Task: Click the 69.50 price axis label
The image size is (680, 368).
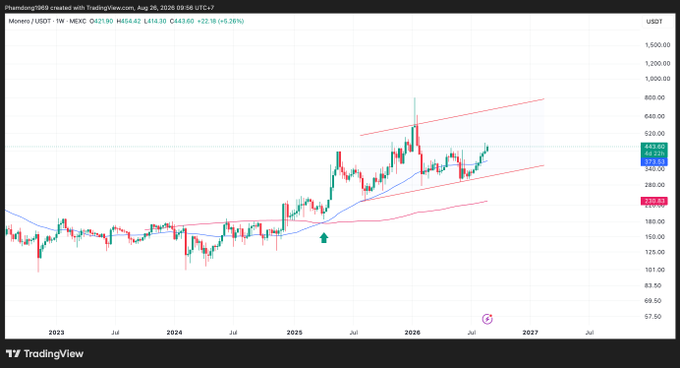Action: 653,300
